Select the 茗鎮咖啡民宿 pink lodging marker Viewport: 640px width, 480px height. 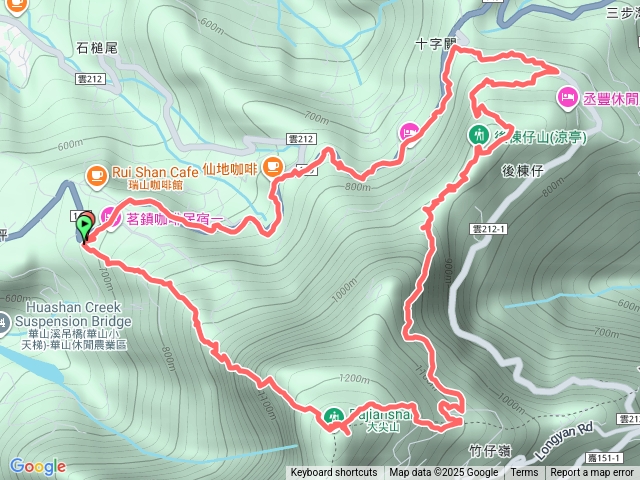click(x=110, y=218)
